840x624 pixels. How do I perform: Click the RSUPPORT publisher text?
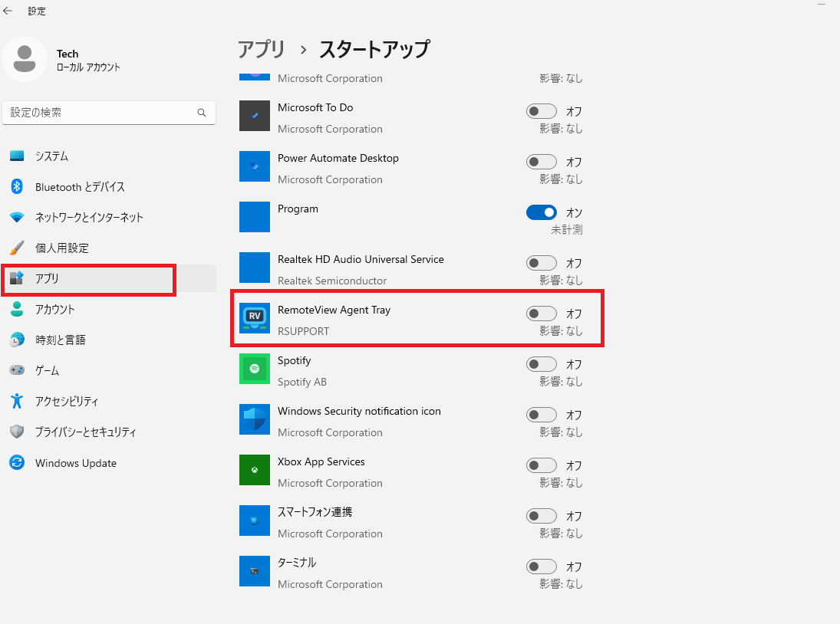pos(303,331)
